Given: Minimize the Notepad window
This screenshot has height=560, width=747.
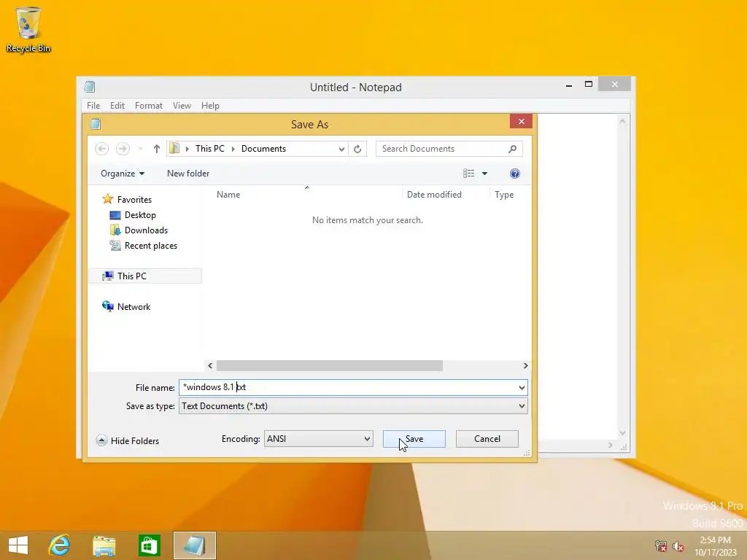Looking at the screenshot, I should click(x=569, y=85).
